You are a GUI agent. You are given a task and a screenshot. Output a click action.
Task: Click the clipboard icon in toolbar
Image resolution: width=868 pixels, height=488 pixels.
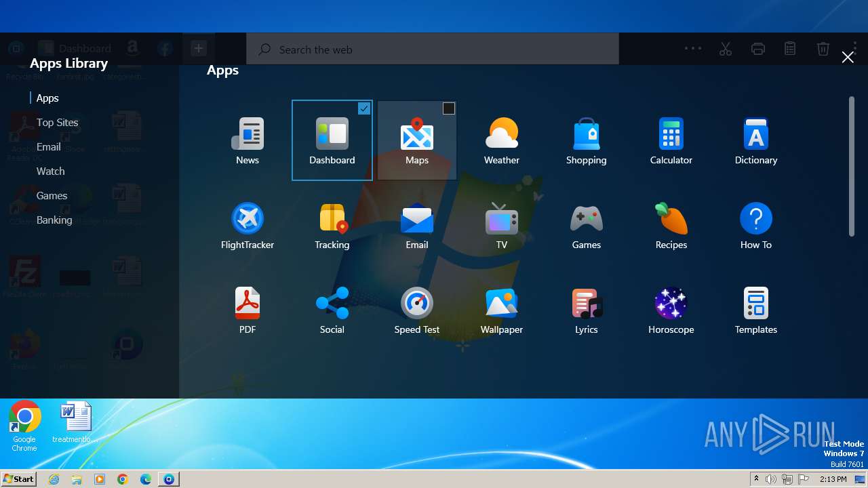click(790, 49)
